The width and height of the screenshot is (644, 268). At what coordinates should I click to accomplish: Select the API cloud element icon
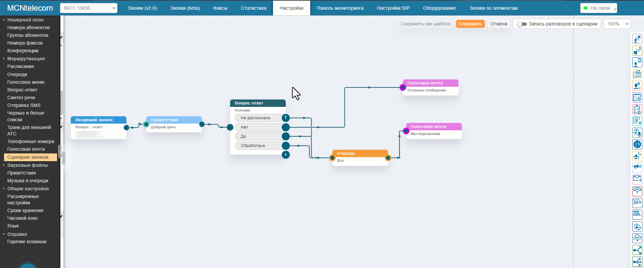637,238
